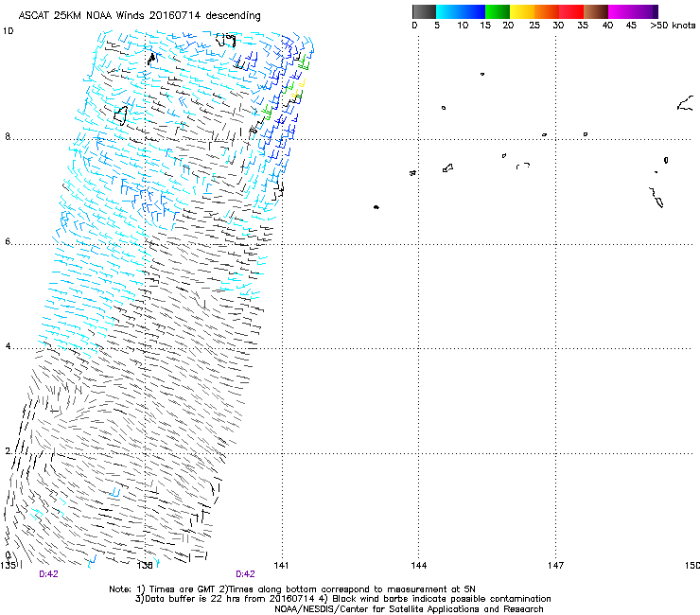700x615 pixels.
Task: Click the '35' label under the color scale
Action: [583, 26]
